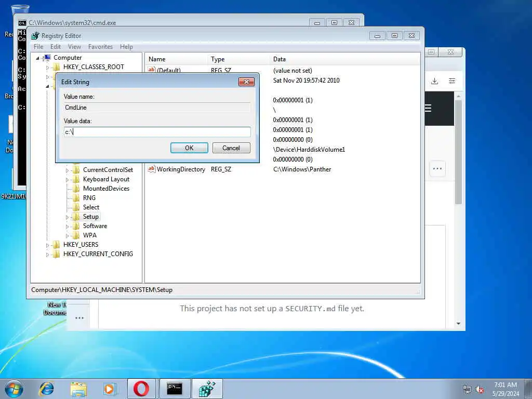This screenshot has width=532, height=399.
Task: Launch Internet Explorer from the taskbar
Action: pyautogui.click(x=46, y=389)
